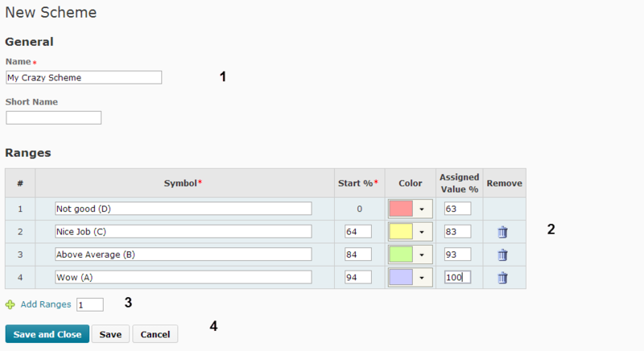This screenshot has height=351, width=644.
Task: Open color dropdown for Above Average (B)
Action: click(x=422, y=254)
